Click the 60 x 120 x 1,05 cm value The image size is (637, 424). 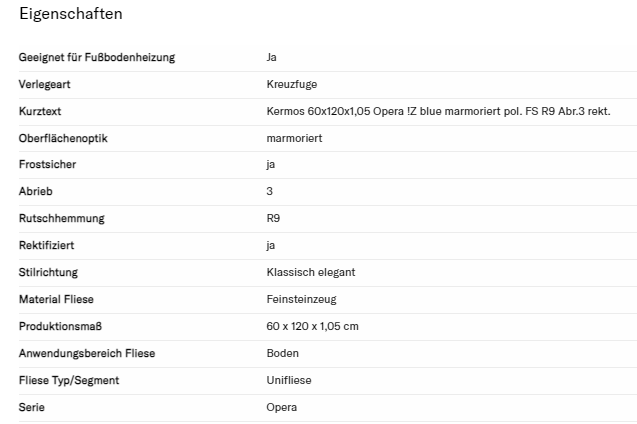click(312, 326)
